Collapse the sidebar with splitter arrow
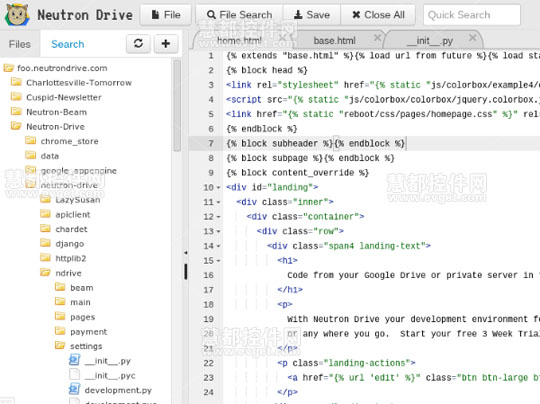The height and width of the screenshot is (404, 540). pyautogui.click(x=186, y=252)
